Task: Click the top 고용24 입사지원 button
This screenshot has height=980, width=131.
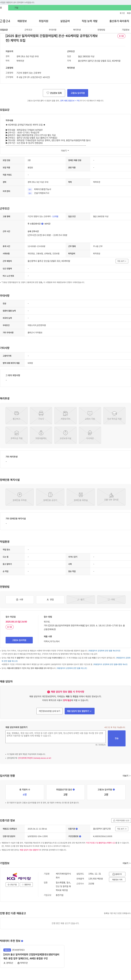Action: click(78, 93)
